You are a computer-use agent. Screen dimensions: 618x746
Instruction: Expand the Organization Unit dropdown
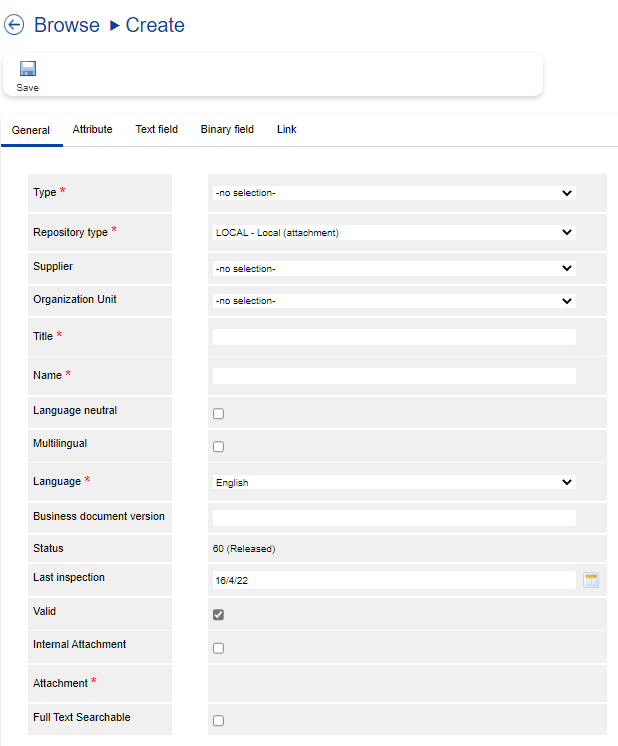pos(394,301)
